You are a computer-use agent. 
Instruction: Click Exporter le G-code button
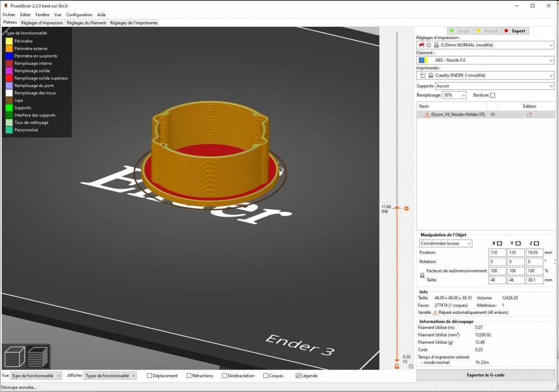click(x=485, y=375)
